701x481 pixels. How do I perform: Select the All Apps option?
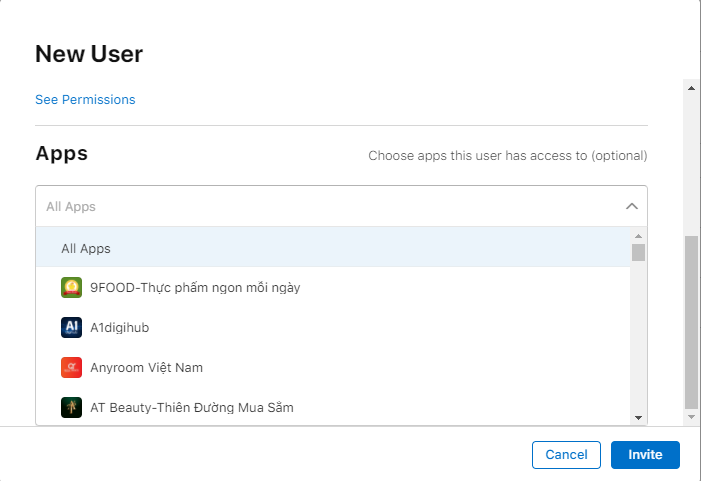tap(86, 248)
